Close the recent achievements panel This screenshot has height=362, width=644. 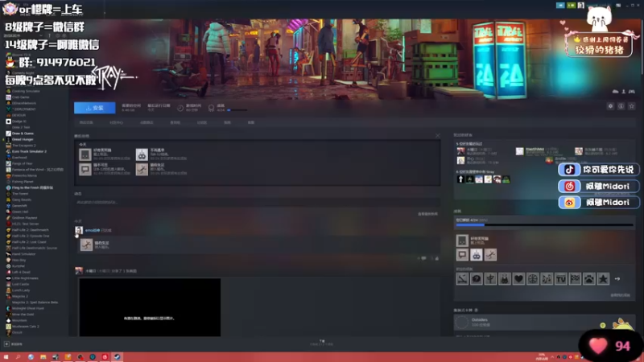coord(437,135)
